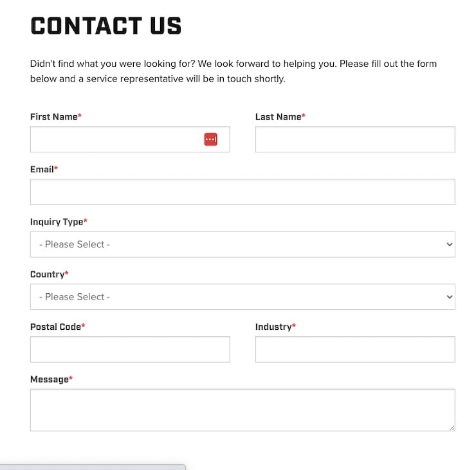This screenshot has width=476, height=470.
Task: Focus the First Name text field
Action: point(116,140)
